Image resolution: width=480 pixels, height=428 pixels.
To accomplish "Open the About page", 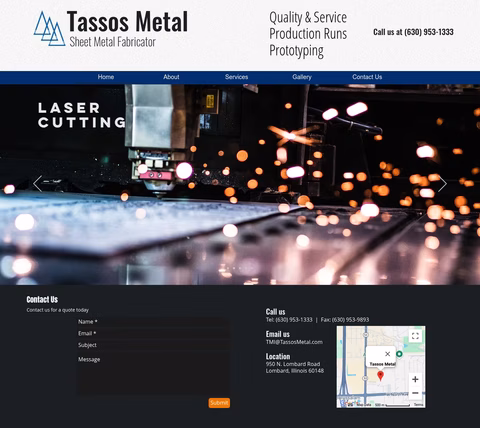I will [x=171, y=77].
